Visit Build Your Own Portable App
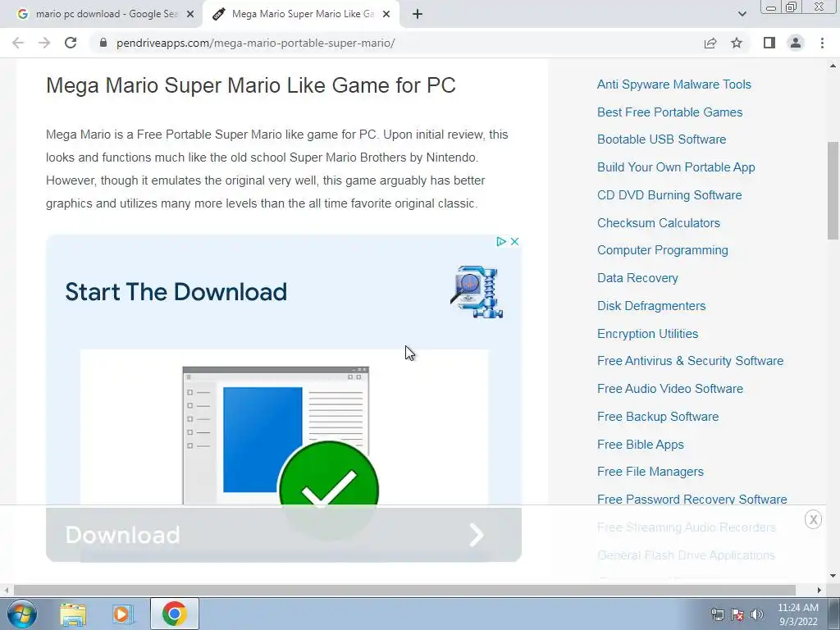840x630 pixels. click(676, 167)
